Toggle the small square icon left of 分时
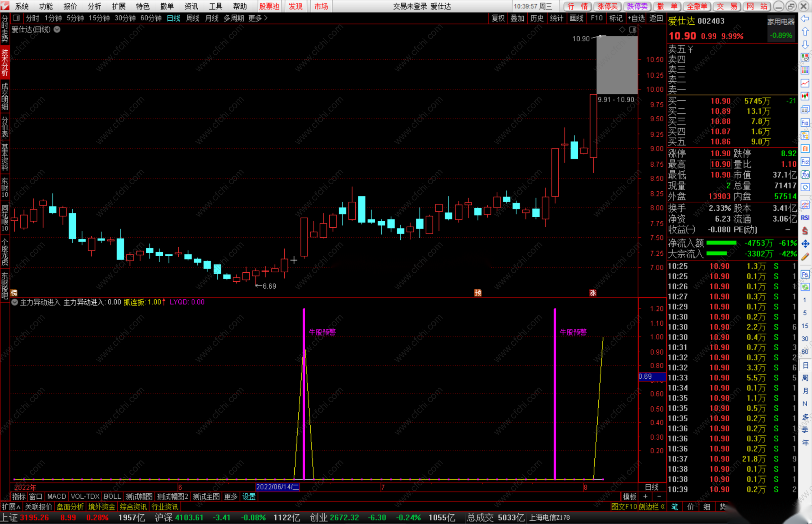 click(16, 18)
